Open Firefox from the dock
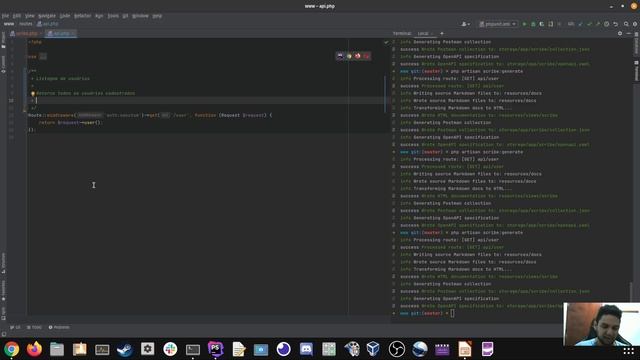Image resolution: width=640 pixels, height=360 pixels. click(x=34, y=349)
